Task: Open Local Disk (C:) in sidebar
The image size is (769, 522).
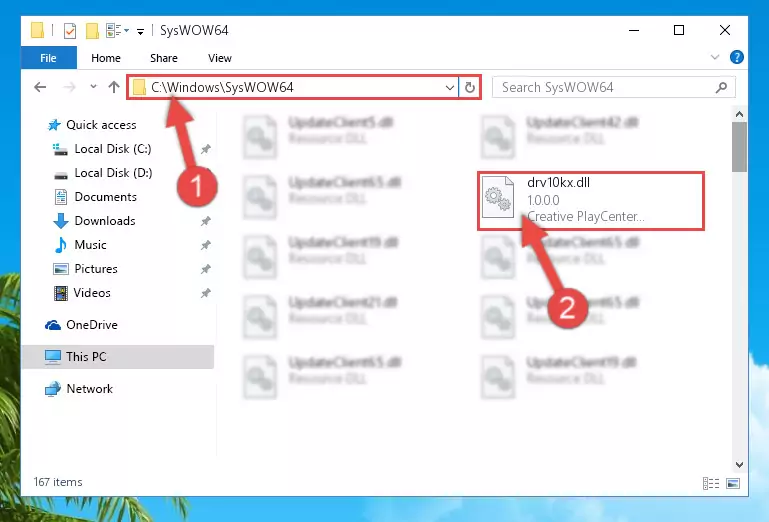Action: click(x=102, y=149)
